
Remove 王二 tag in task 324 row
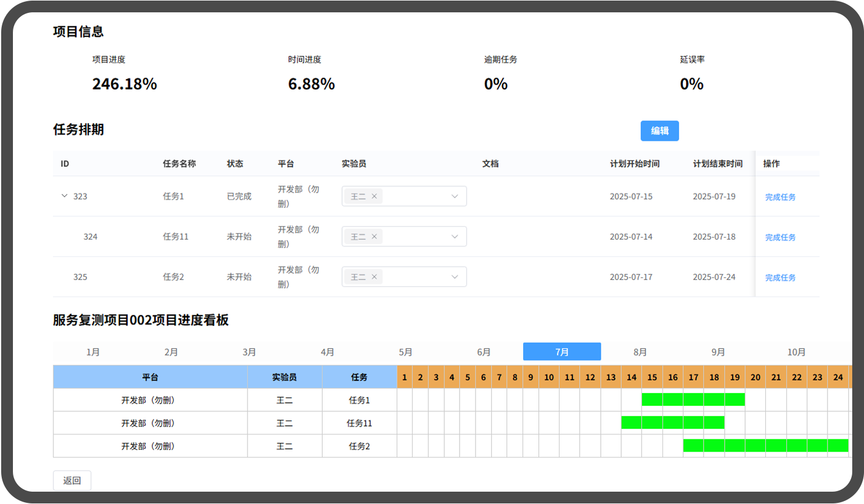click(374, 237)
